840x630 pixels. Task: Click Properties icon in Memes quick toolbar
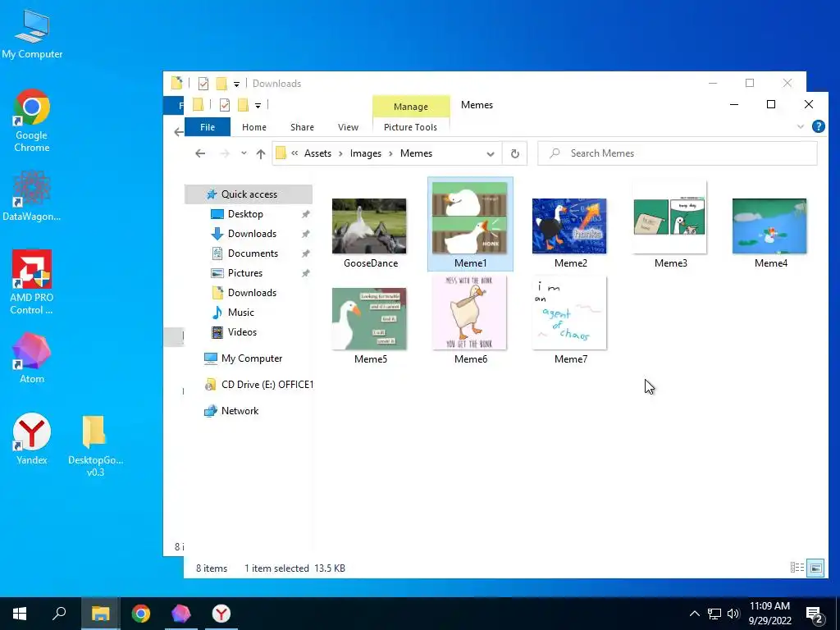tap(225, 105)
